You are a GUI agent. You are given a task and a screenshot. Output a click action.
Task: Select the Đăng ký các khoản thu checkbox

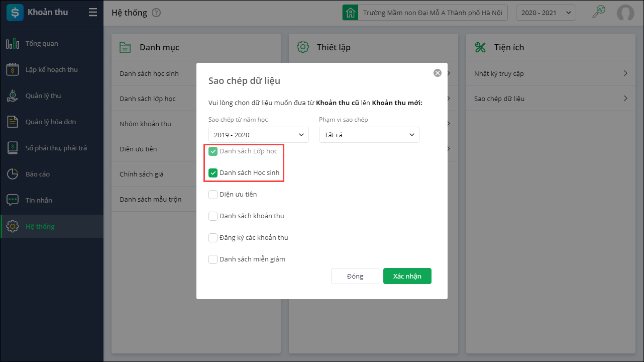coord(213,238)
